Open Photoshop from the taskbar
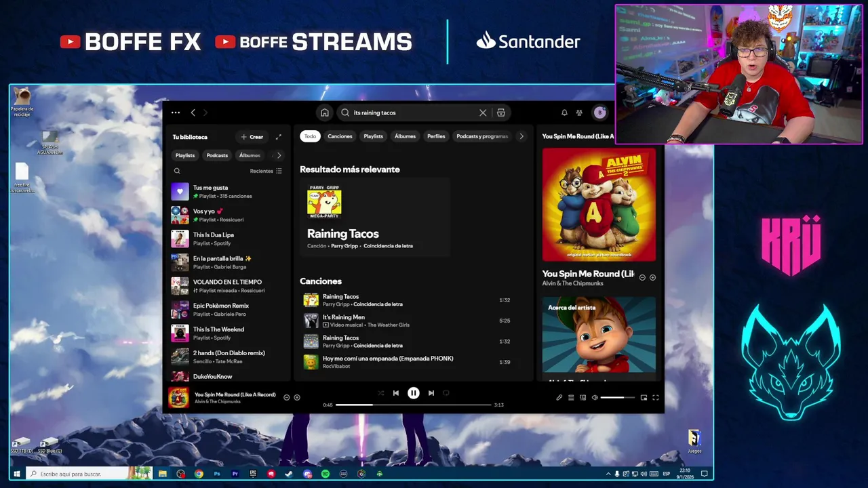 coord(217,474)
